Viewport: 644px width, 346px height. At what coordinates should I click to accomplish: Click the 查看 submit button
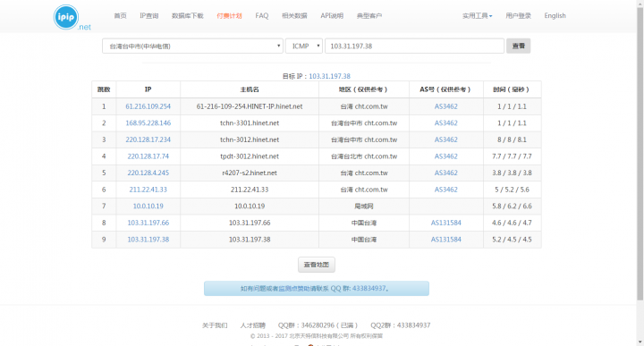point(518,46)
